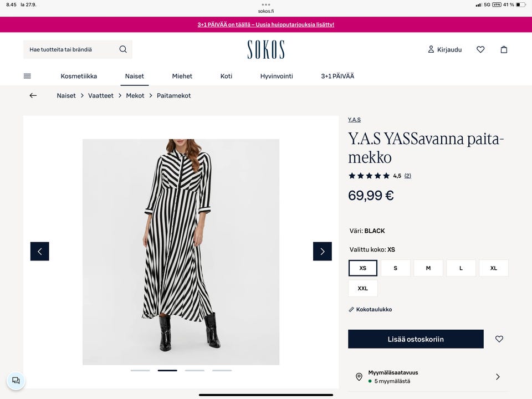Add dress to favorites heart
The image size is (532, 399).
pyautogui.click(x=499, y=339)
